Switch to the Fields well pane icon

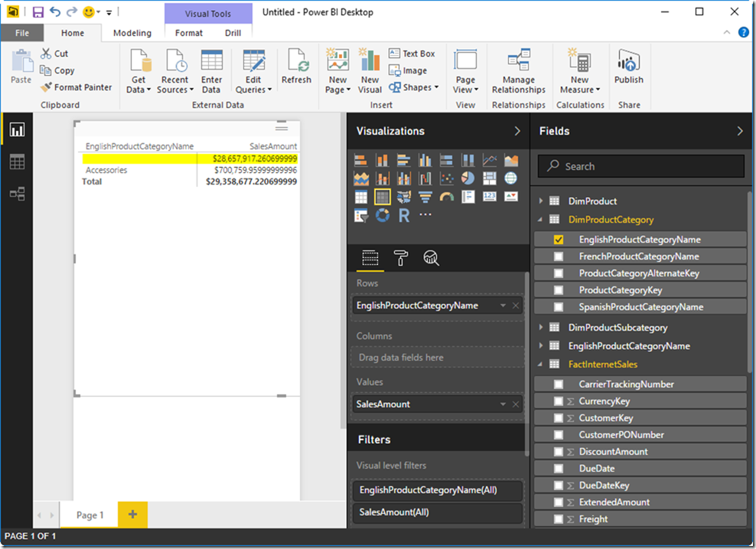(370, 258)
